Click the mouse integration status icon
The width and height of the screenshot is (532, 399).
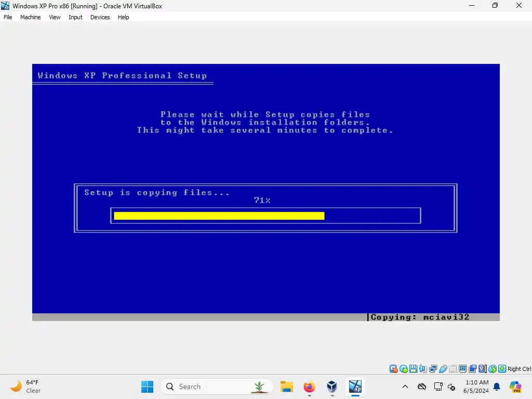pos(493,369)
